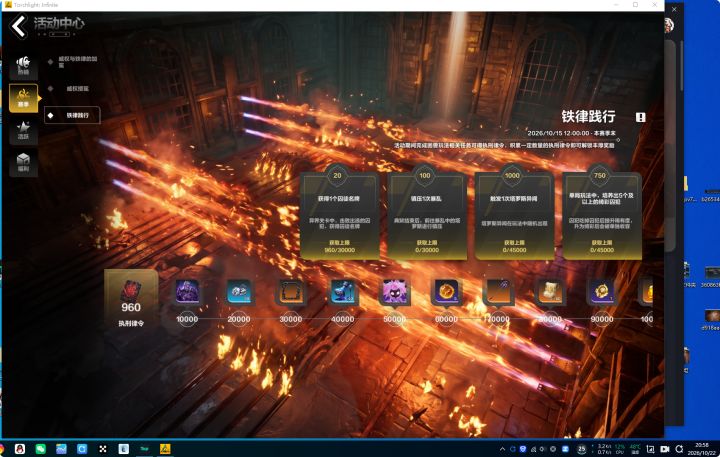Click the 50000 milestone marker
The image size is (720, 457).
point(394,319)
